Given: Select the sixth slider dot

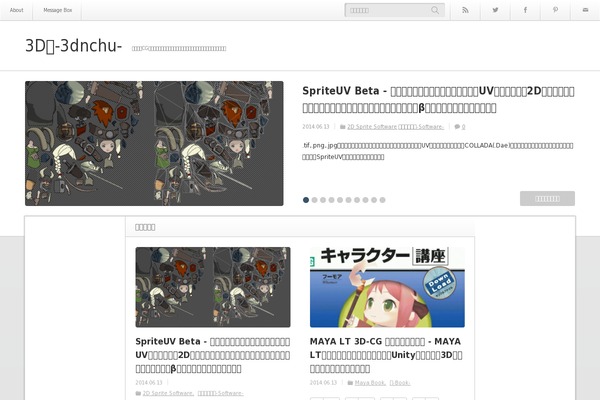Looking at the screenshot, I should pos(348,200).
